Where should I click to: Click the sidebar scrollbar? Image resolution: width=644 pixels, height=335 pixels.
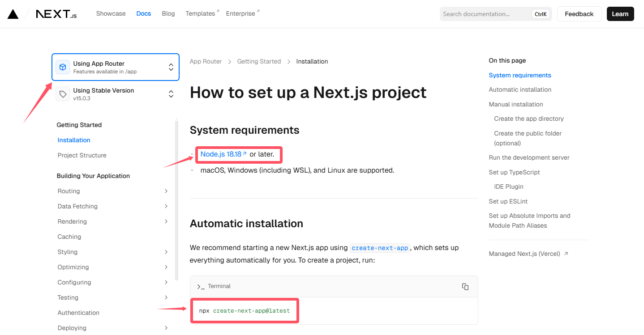pyautogui.click(x=176, y=200)
